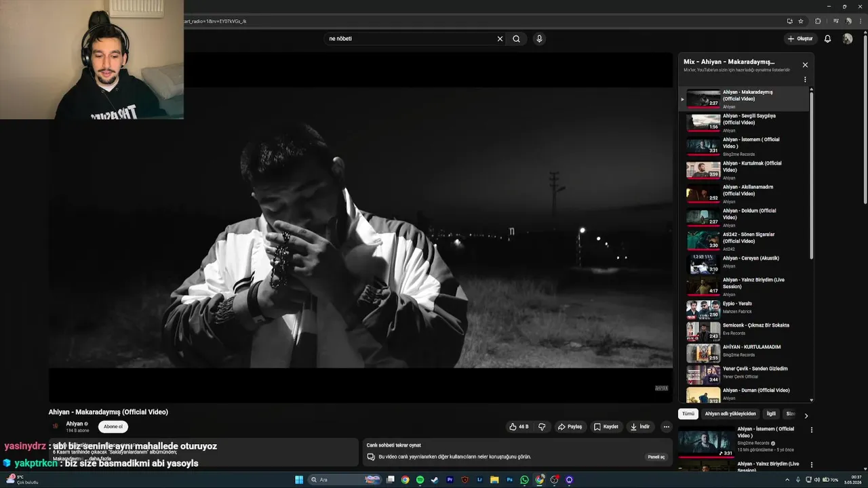Click Paneli aç to open chat panel
Viewport: 868px width, 488px height.
(656, 457)
